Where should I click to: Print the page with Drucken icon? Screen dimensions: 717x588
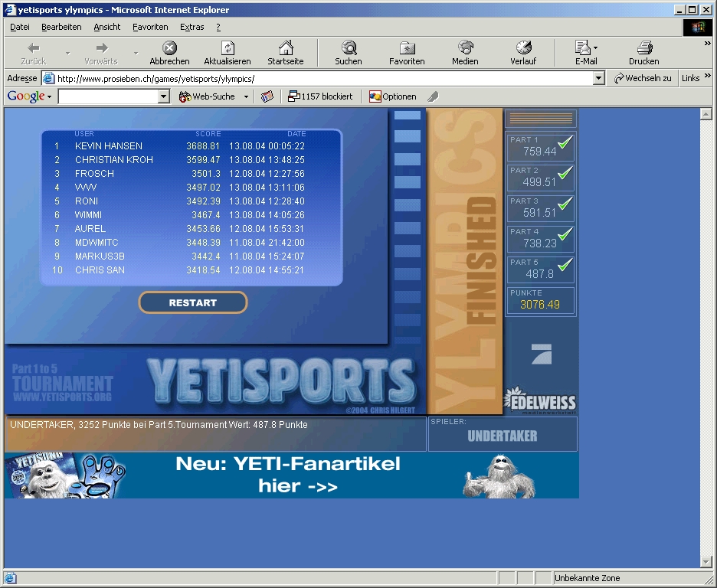644,47
